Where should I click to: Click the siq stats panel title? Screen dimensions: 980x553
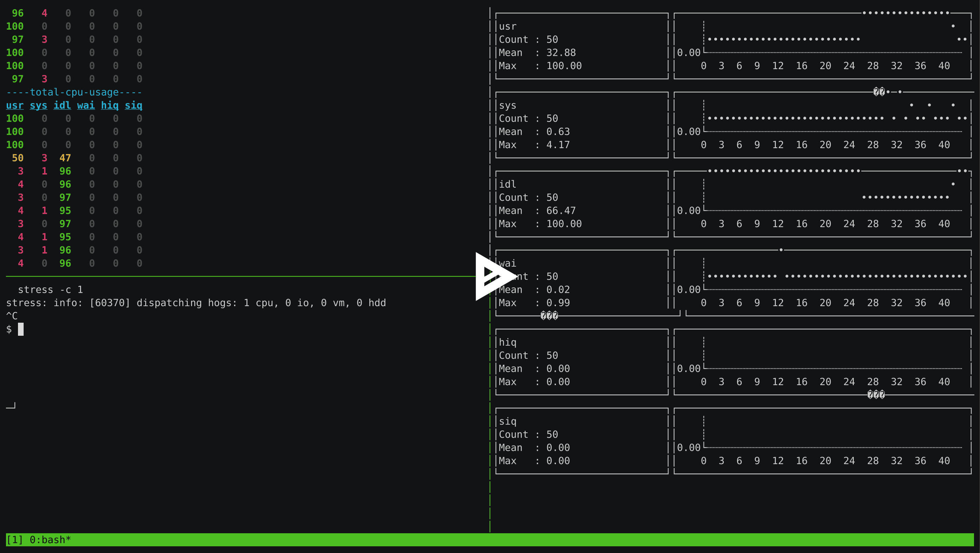(508, 421)
